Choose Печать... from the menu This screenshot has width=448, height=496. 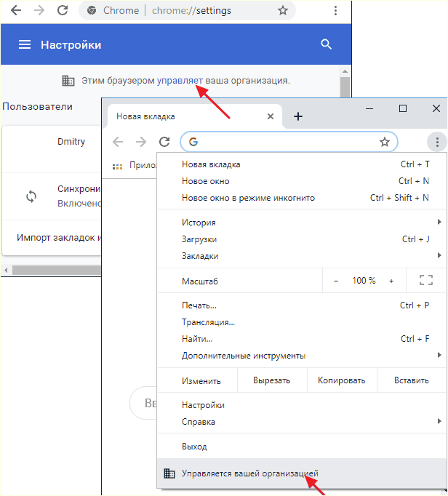tap(301, 305)
